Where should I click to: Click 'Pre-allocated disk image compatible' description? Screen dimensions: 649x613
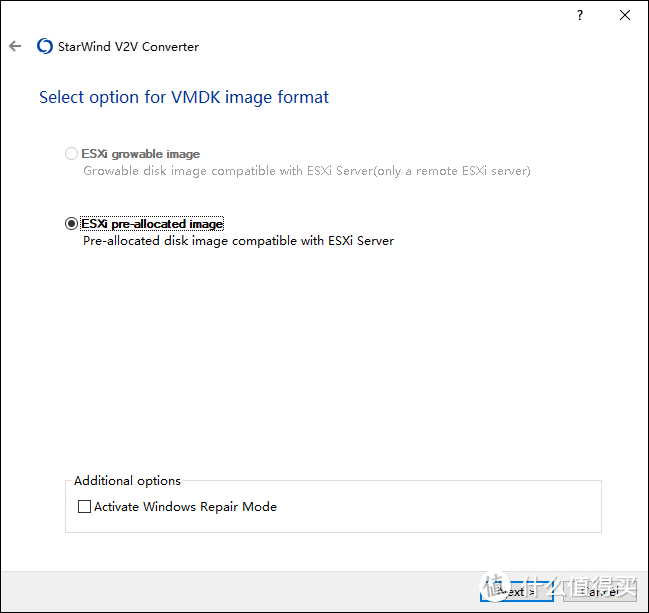pyautogui.click(x=238, y=240)
